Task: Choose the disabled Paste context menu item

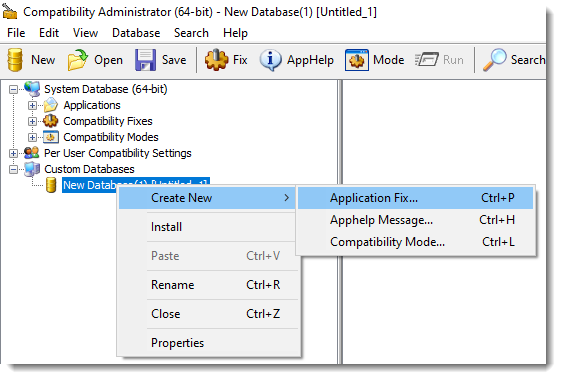Action: [207, 256]
